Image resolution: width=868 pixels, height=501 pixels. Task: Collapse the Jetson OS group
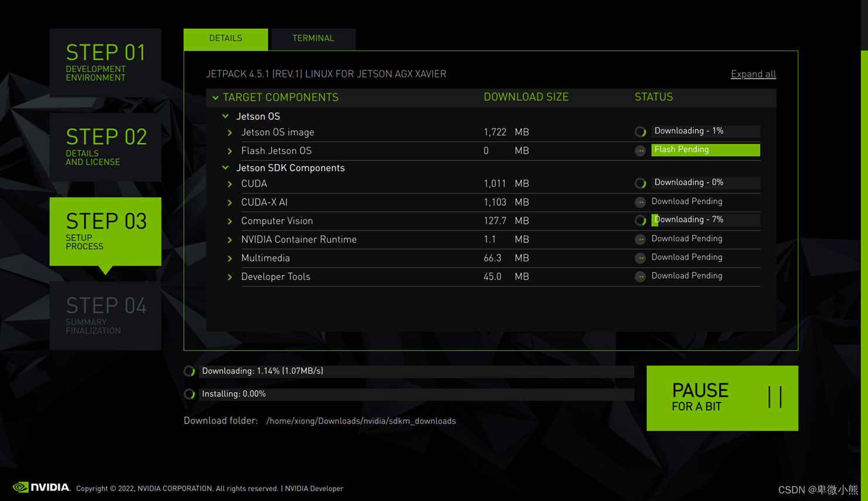(225, 117)
